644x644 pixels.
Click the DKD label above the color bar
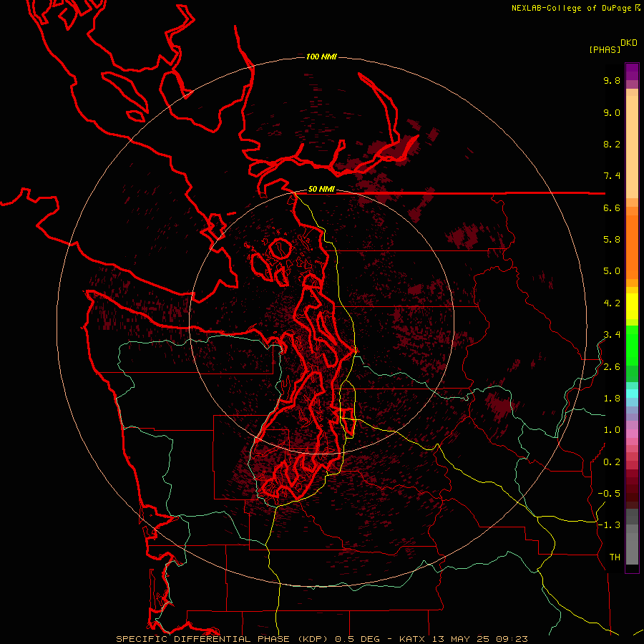(629, 43)
